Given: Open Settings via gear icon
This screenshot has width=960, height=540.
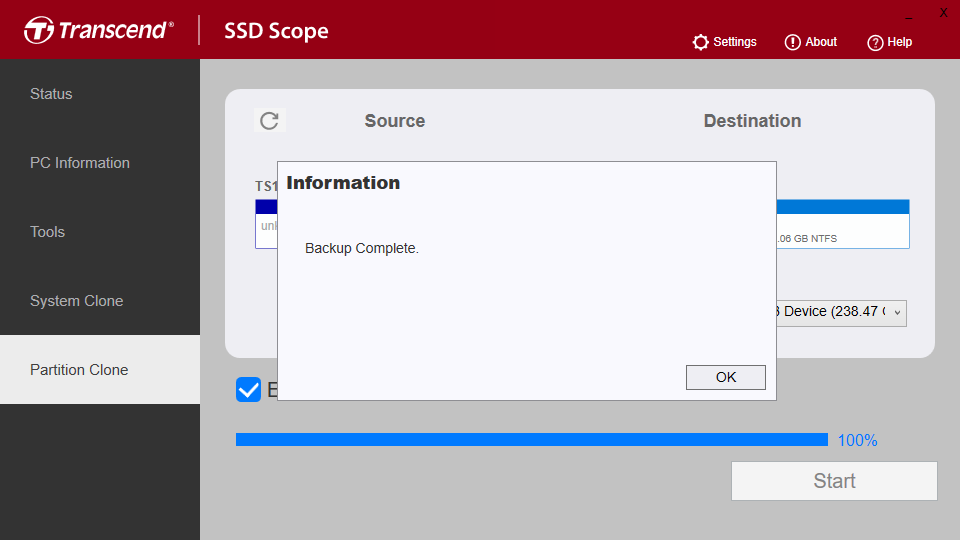Looking at the screenshot, I should [x=700, y=42].
